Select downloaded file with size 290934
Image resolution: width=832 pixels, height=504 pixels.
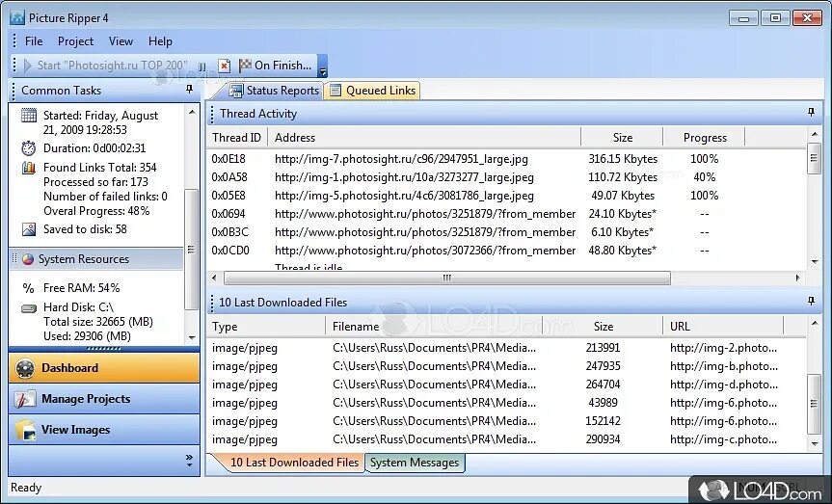coord(507,439)
